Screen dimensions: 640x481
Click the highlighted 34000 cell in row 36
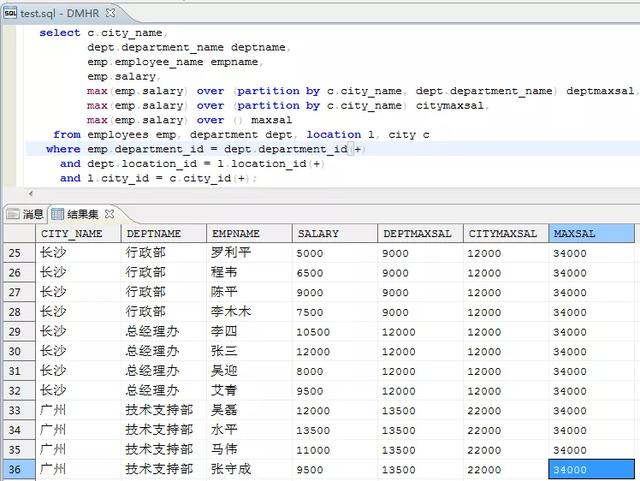click(591, 470)
